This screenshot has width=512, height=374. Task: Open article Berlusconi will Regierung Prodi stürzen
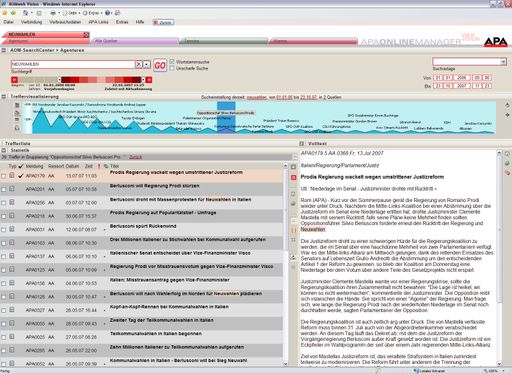pos(155,186)
